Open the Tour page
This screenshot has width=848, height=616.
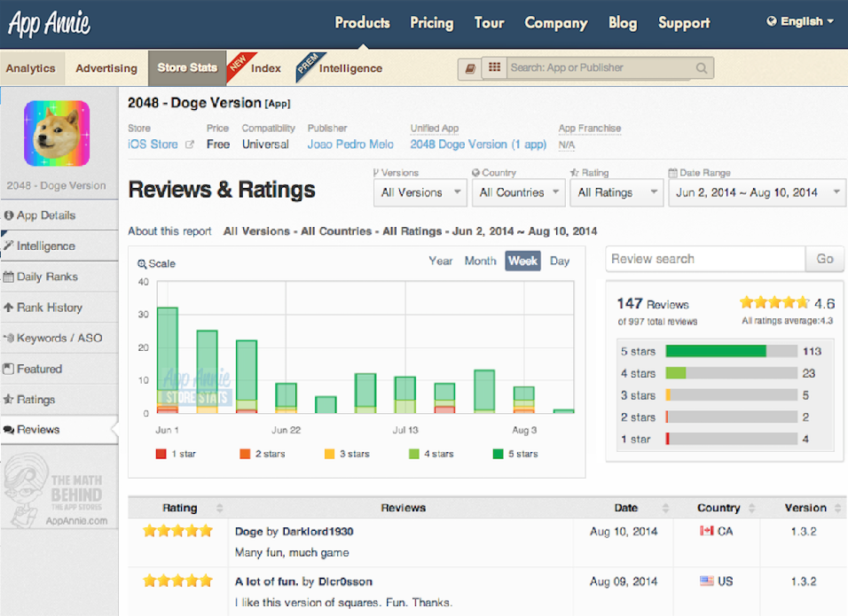click(489, 23)
